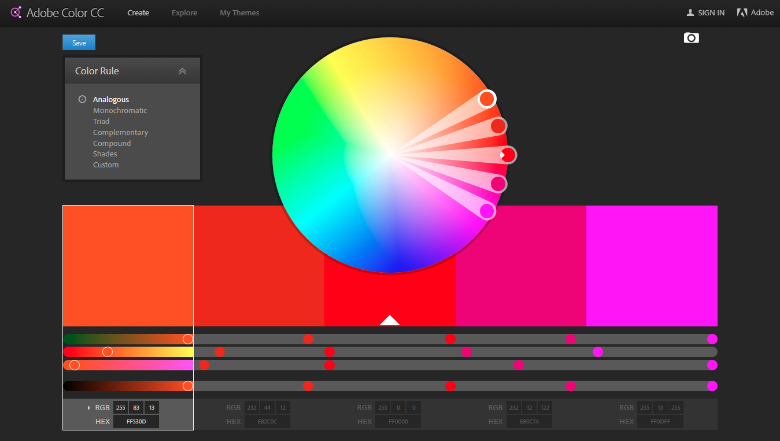The height and width of the screenshot is (441, 780).
Task: Click the camera icon to create from image
Action: pos(691,38)
